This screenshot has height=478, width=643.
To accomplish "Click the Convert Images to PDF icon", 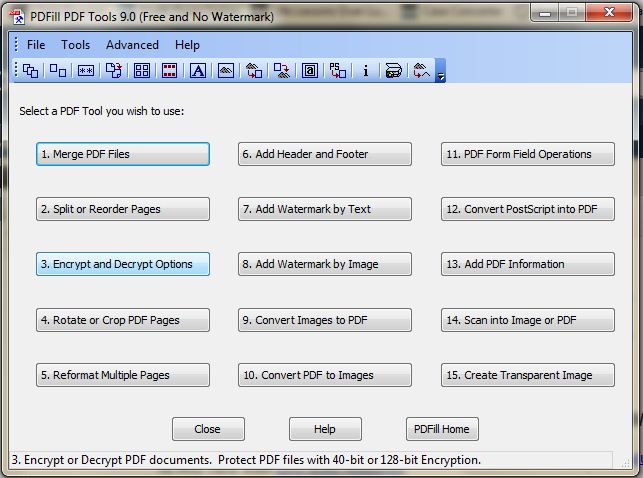I will [x=254, y=71].
